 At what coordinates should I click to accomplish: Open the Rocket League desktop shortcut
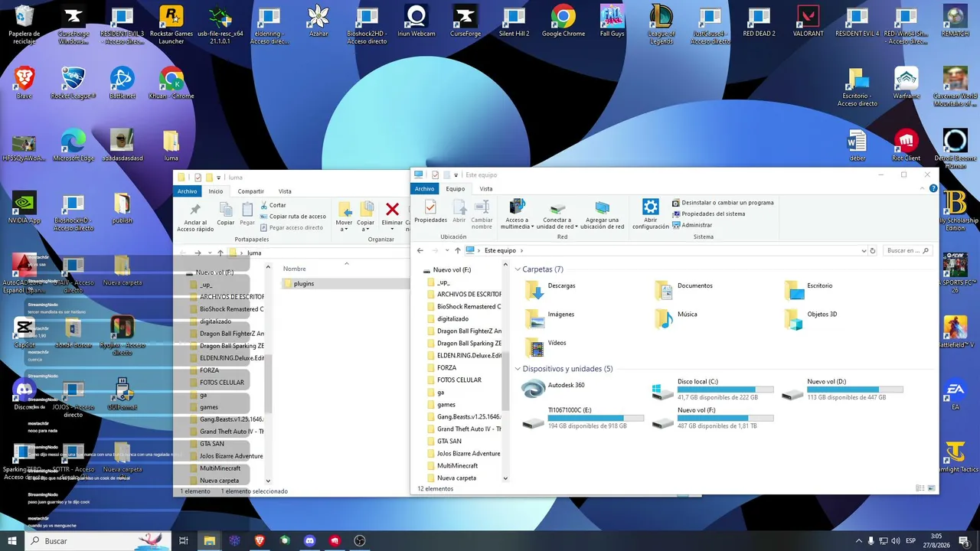[x=73, y=83]
